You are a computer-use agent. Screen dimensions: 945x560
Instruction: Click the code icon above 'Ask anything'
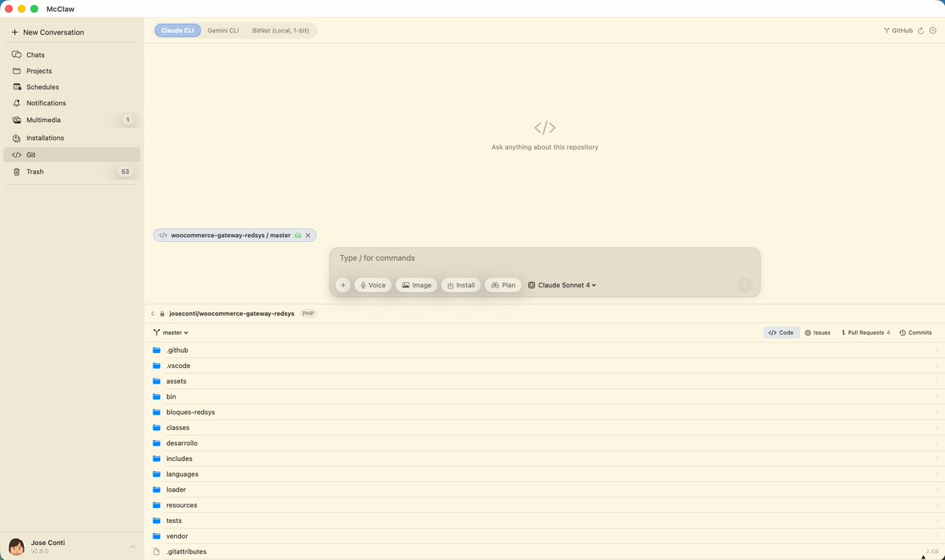pyautogui.click(x=544, y=128)
